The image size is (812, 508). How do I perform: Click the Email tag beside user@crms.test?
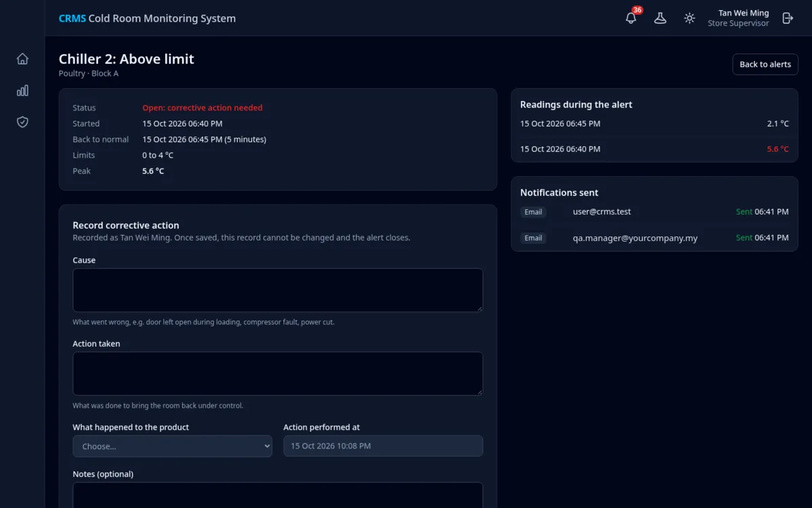coord(533,212)
